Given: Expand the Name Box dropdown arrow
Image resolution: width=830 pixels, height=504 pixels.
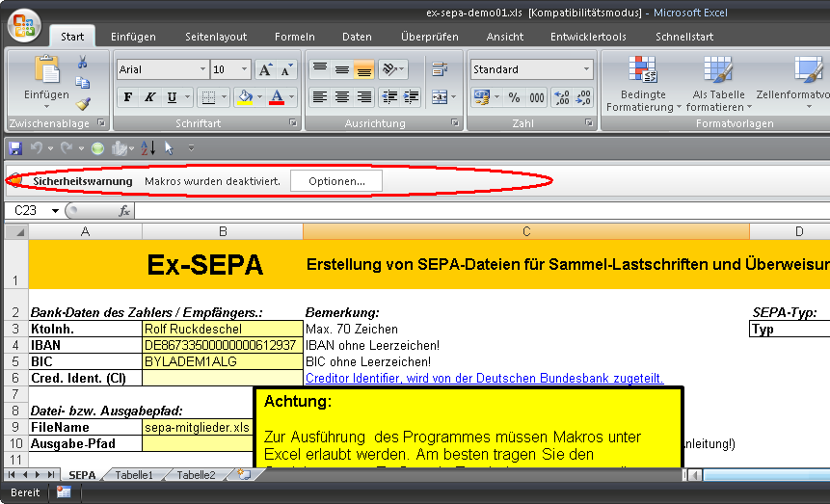Looking at the screenshot, I should pos(55,211).
